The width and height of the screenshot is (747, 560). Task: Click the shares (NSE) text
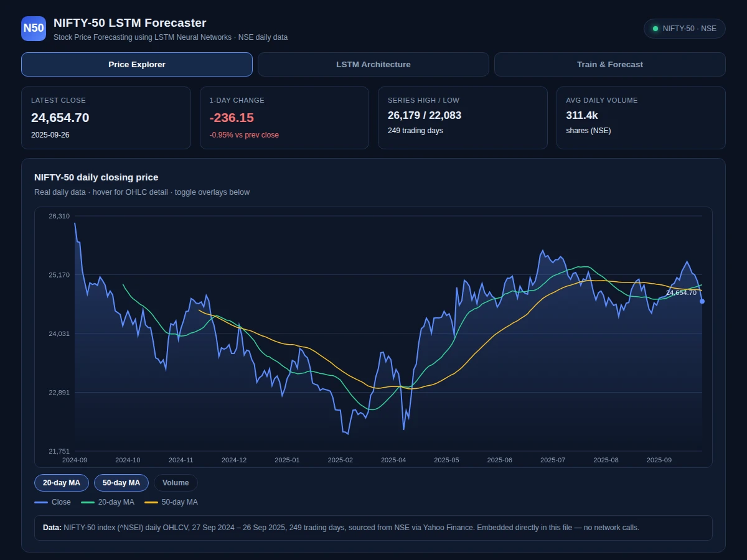(x=588, y=131)
